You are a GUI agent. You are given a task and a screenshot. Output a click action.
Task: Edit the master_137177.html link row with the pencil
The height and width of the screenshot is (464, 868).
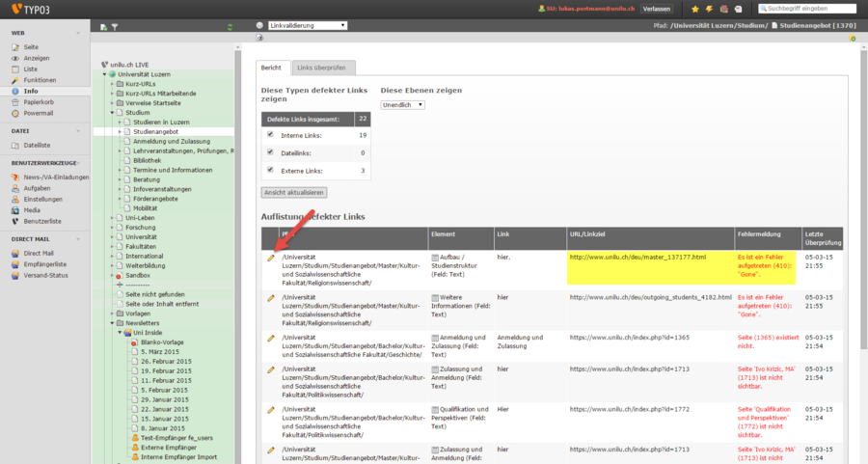271,258
